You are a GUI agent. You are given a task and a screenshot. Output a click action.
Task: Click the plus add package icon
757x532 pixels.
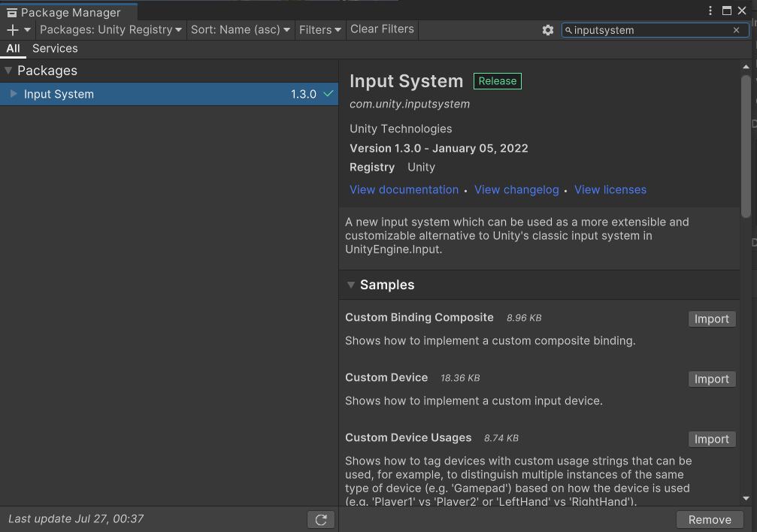click(13, 30)
